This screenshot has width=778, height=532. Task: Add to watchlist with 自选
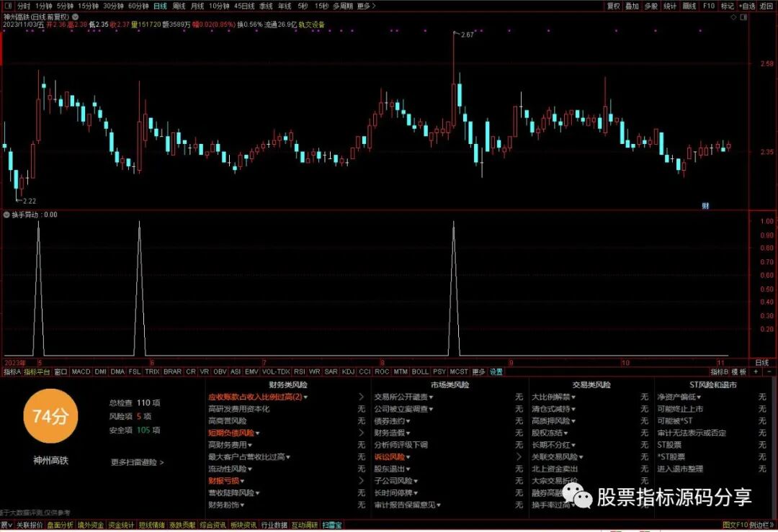coord(747,6)
